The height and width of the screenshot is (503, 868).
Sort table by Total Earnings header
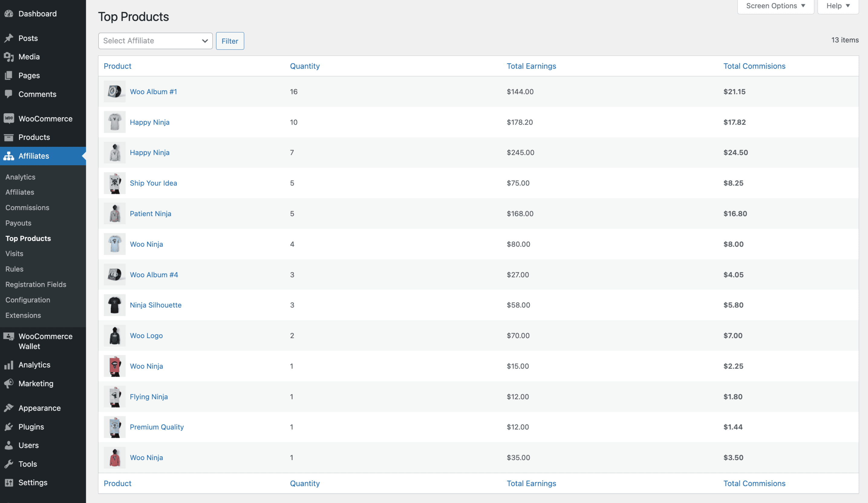(x=531, y=66)
